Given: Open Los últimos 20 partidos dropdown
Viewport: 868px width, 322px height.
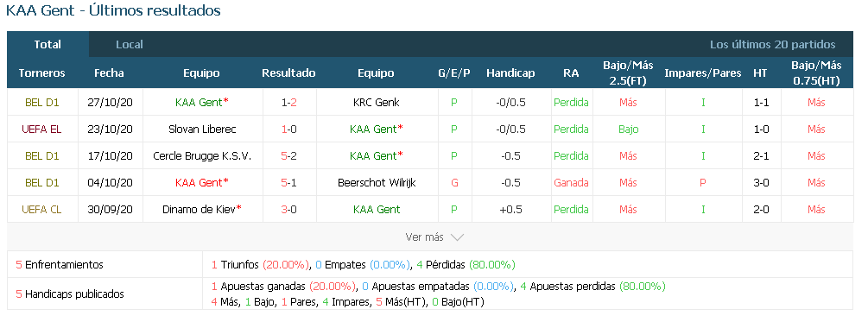Looking at the screenshot, I should tap(773, 45).
